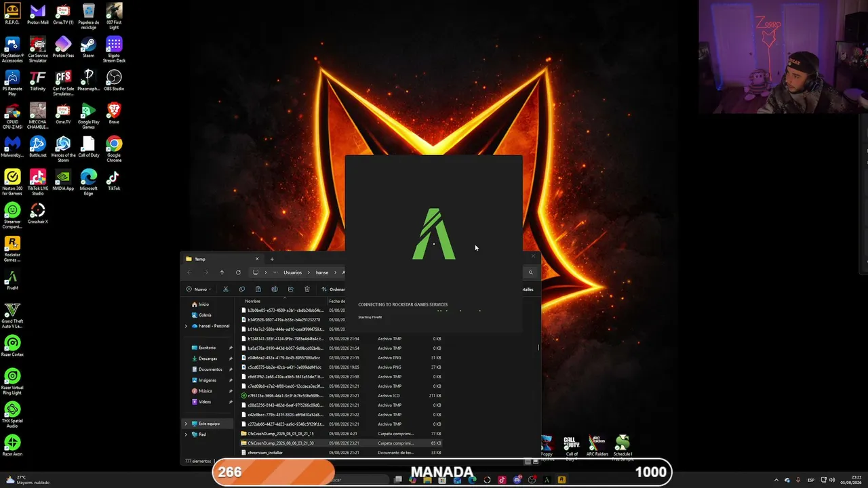Viewport: 868px width, 488px height.
Task: Open Malwarebytes desktop shortcut
Action: (x=12, y=146)
